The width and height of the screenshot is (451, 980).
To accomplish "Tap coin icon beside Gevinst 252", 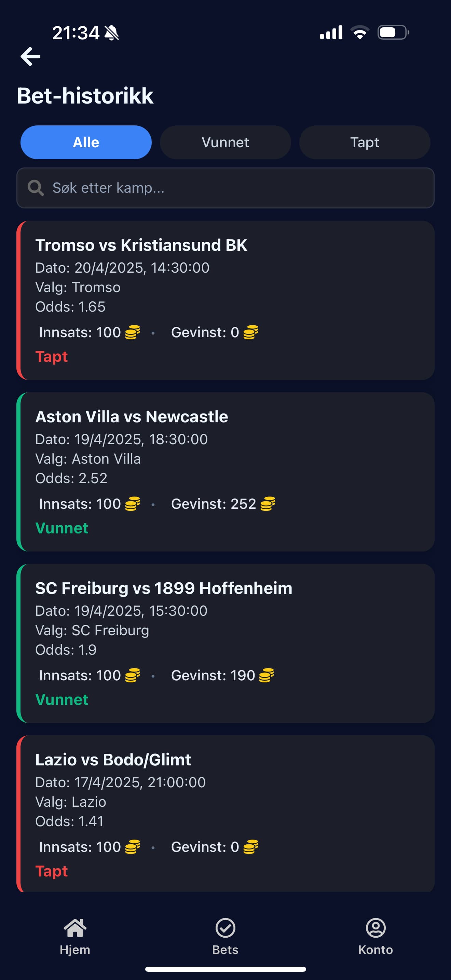I will click(268, 504).
